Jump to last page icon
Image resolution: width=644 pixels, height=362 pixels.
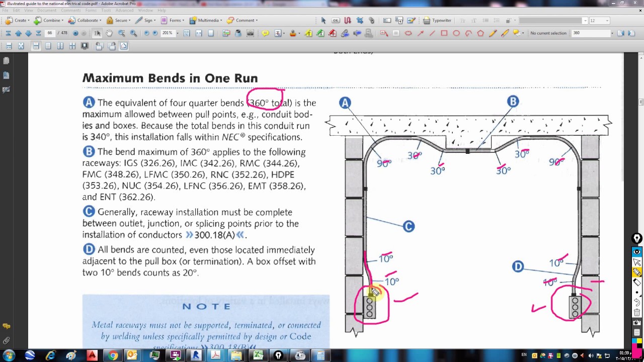pyautogui.click(x=38, y=33)
